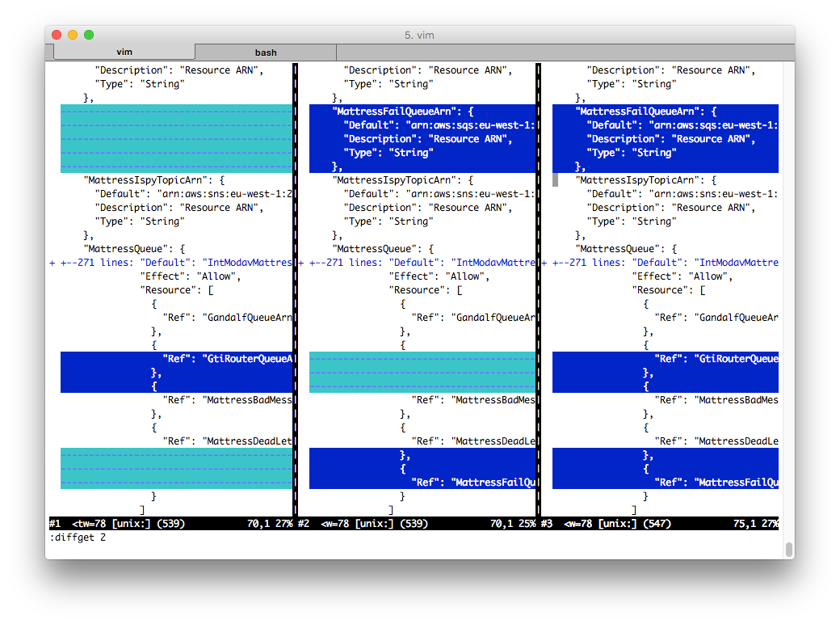Zoom the terminal window with green button
This screenshot has height=624, width=840.
tap(89, 34)
